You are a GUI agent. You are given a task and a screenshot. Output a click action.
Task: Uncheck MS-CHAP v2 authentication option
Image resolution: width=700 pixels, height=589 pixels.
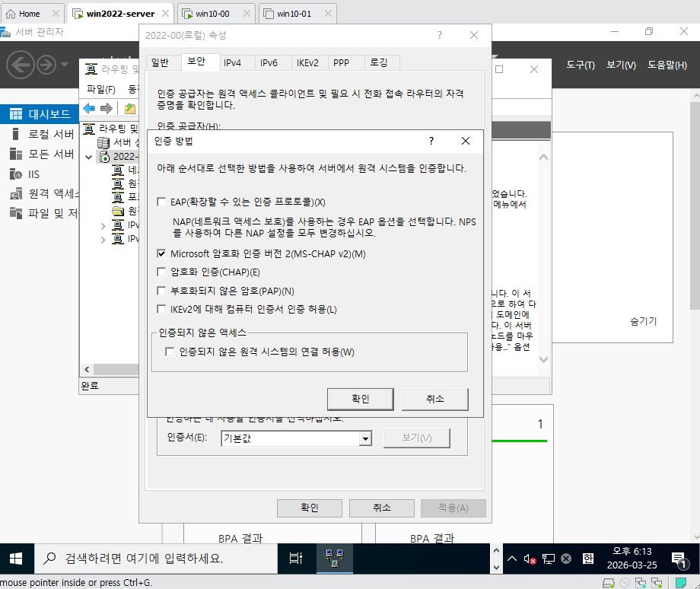(x=161, y=253)
